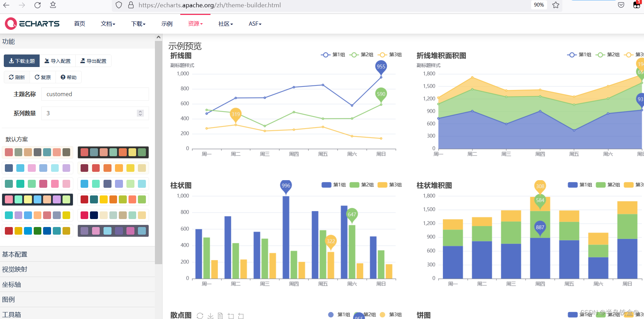This screenshot has height=319, width=644.
Task: Click the 刷新 button
Action: pos(17,77)
